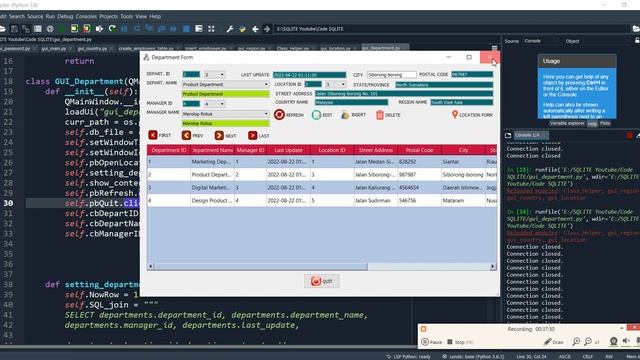Open the Help menu
Viewport: 640px width, 360px height.
[155, 16]
